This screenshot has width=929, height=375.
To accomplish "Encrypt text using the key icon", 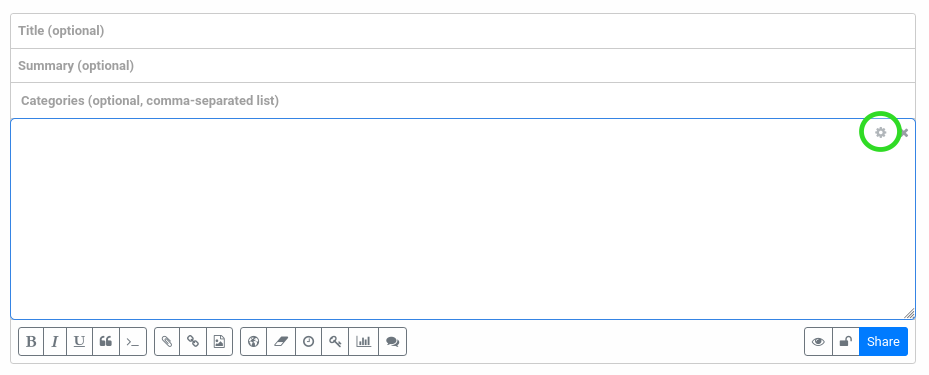I will (x=335, y=341).
